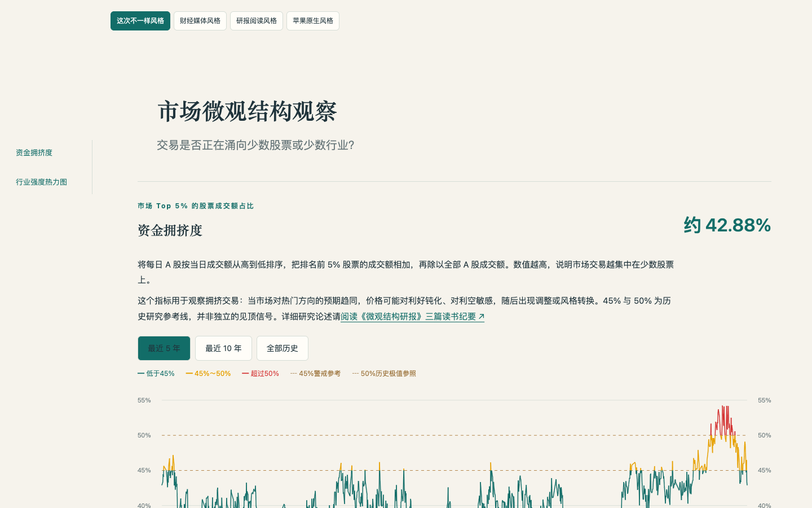Click the 约 42.88% value

tap(727, 225)
